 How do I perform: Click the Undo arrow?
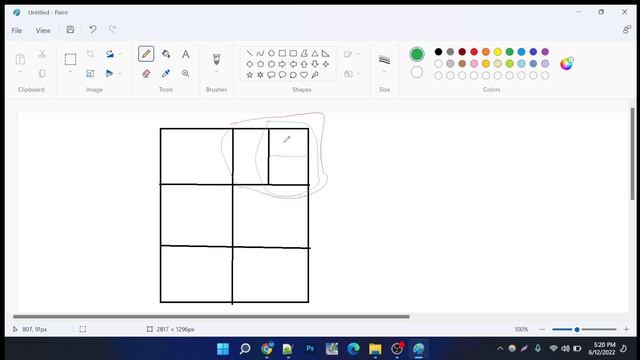click(93, 29)
